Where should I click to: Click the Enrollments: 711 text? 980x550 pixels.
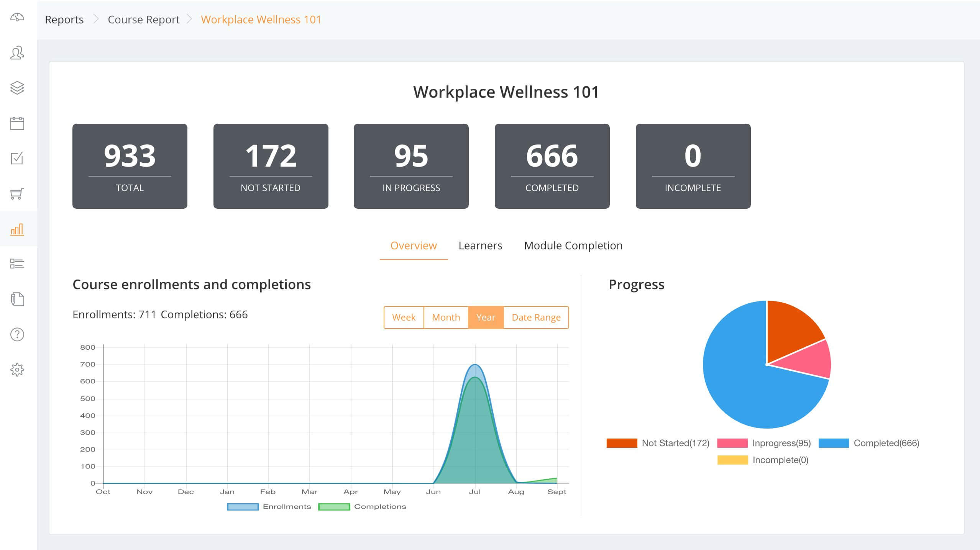[x=114, y=314]
